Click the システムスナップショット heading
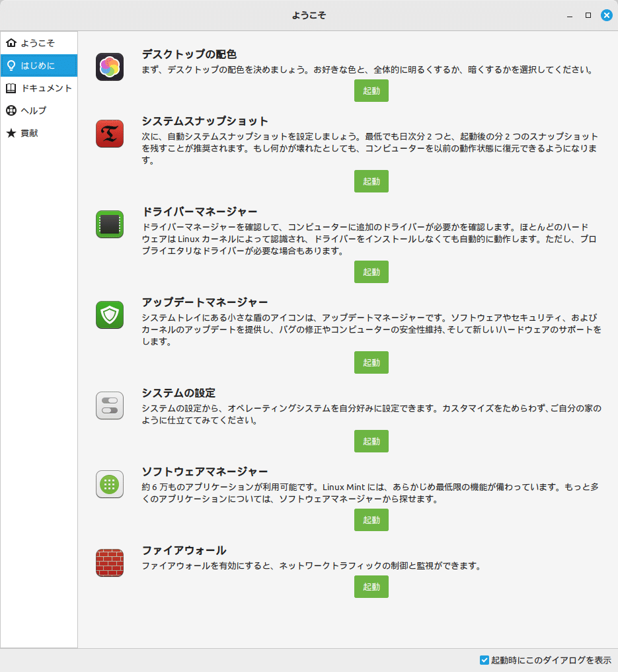 pos(205,121)
